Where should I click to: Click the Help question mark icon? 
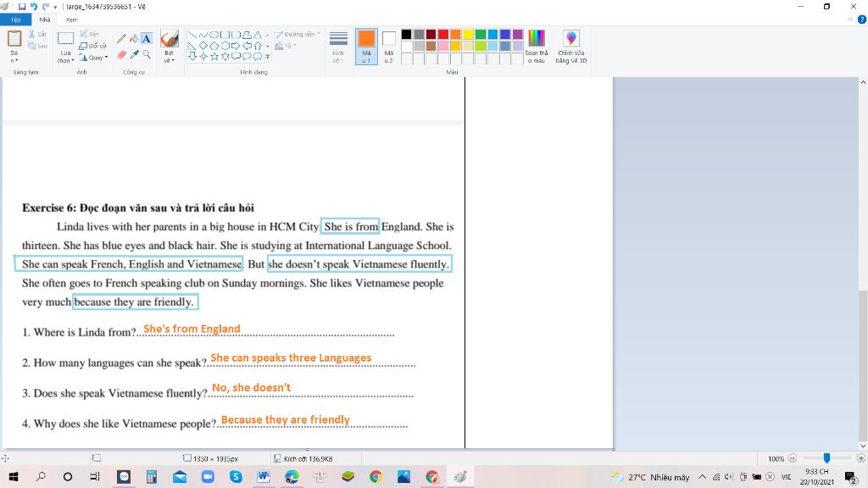click(862, 19)
